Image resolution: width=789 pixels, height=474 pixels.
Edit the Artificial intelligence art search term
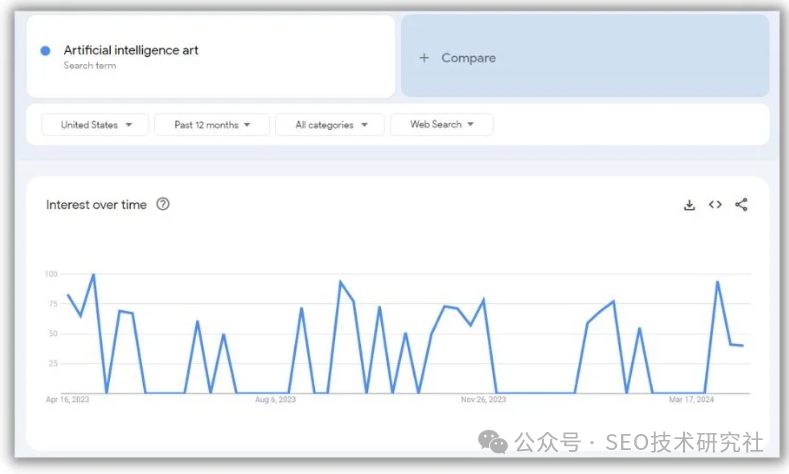(x=131, y=50)
